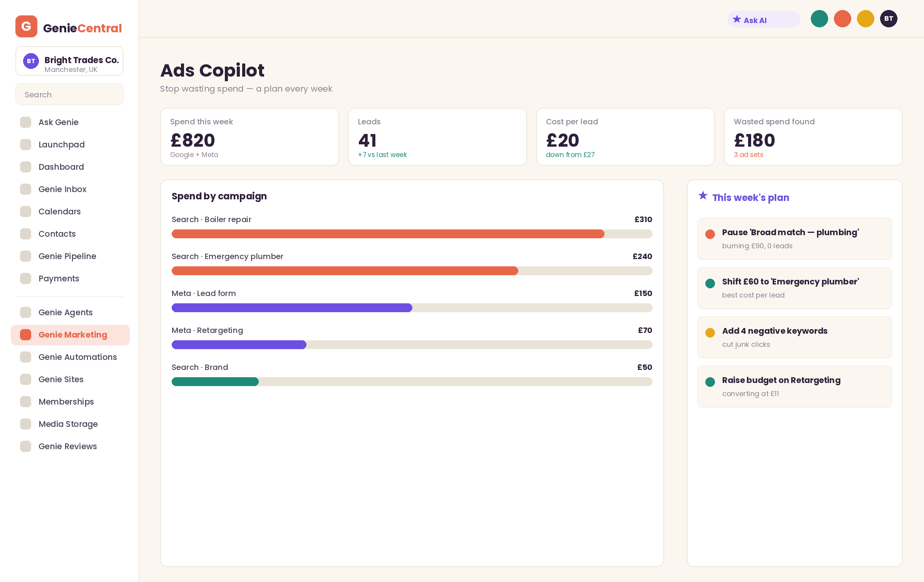Click the GenieCentral G logo icon

point(26,27)
